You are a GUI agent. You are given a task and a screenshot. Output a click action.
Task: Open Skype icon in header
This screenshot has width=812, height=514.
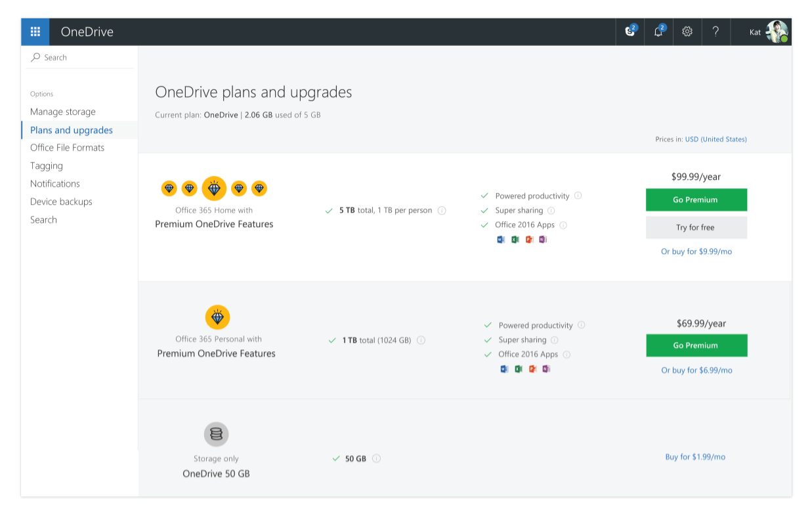click(x=630, y=31)
